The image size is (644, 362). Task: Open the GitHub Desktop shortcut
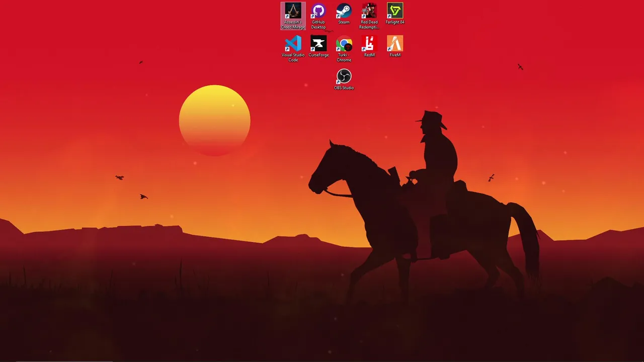(318, 16)
